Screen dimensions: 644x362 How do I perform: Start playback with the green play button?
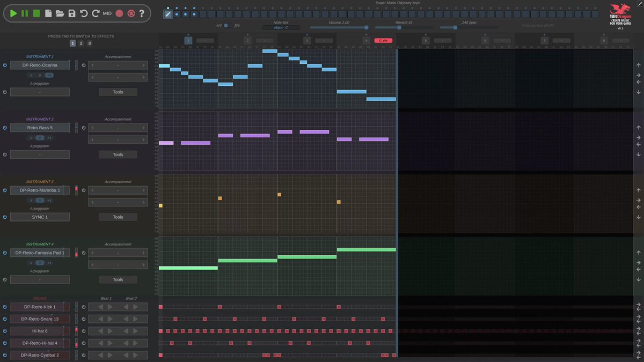pos(13,13)
